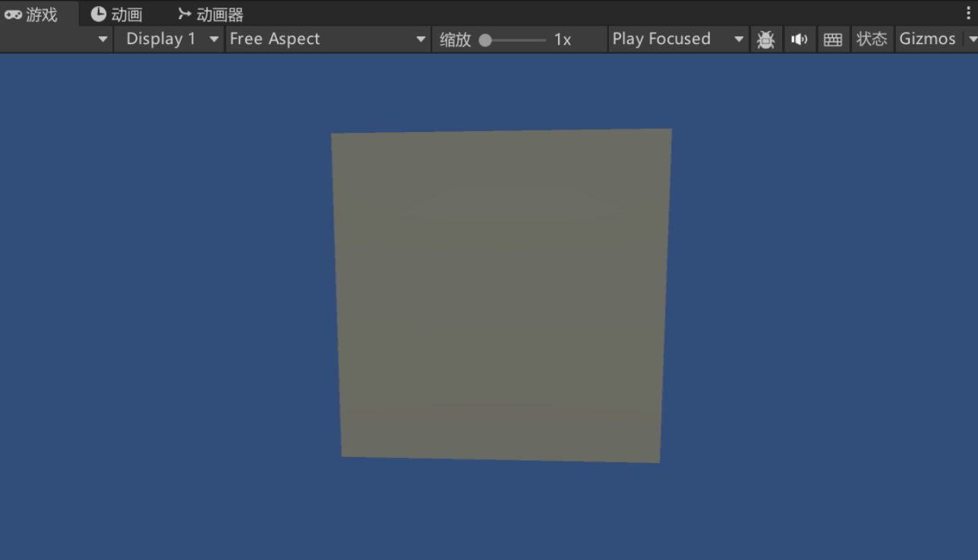Open the Play Focused dropdown
Image resolution: width=978 pixels, height=560 pixels.
[x=678, y=39]
